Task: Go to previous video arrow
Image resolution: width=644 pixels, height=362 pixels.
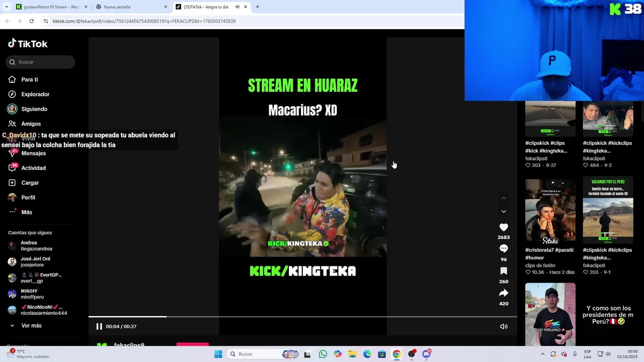Action: [x=504, y=198]
